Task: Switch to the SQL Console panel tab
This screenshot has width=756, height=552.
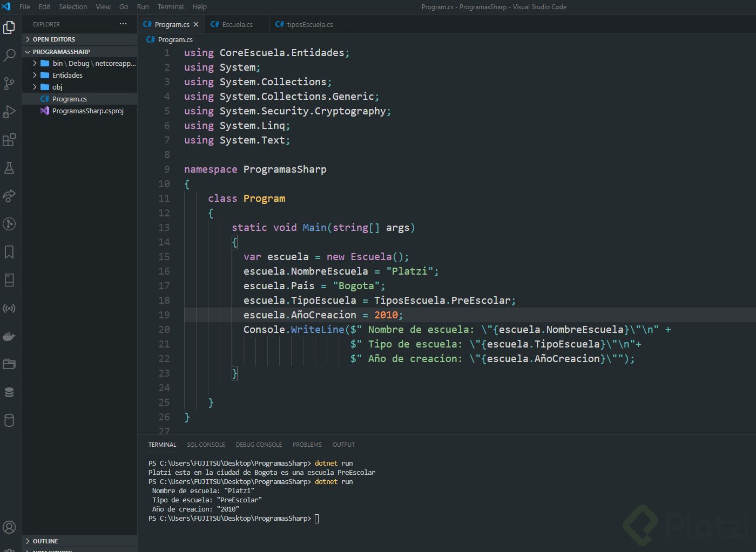Action: (206, 445)
